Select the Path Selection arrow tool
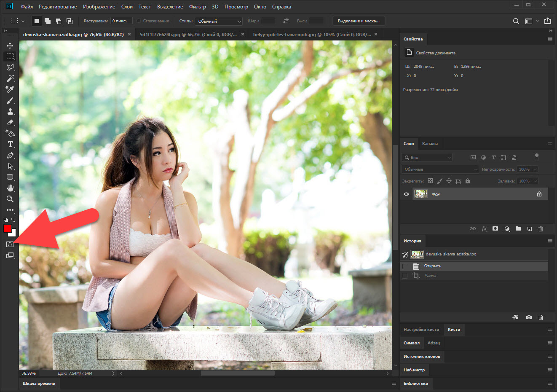Screen dimensions: 557x392 10,166
